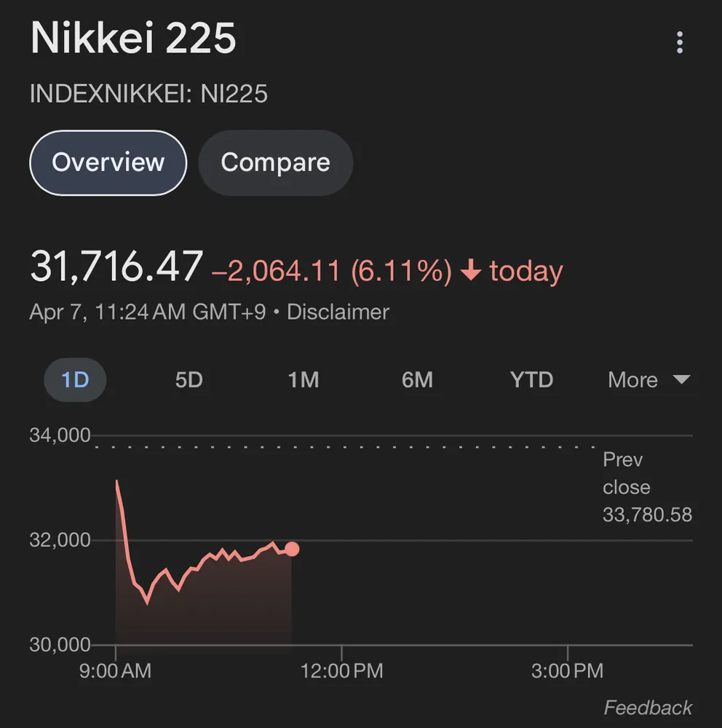Open the three-dot more options menu
Image resolution: width=722 pixels, height=728 pixels.
click(679, 43)
